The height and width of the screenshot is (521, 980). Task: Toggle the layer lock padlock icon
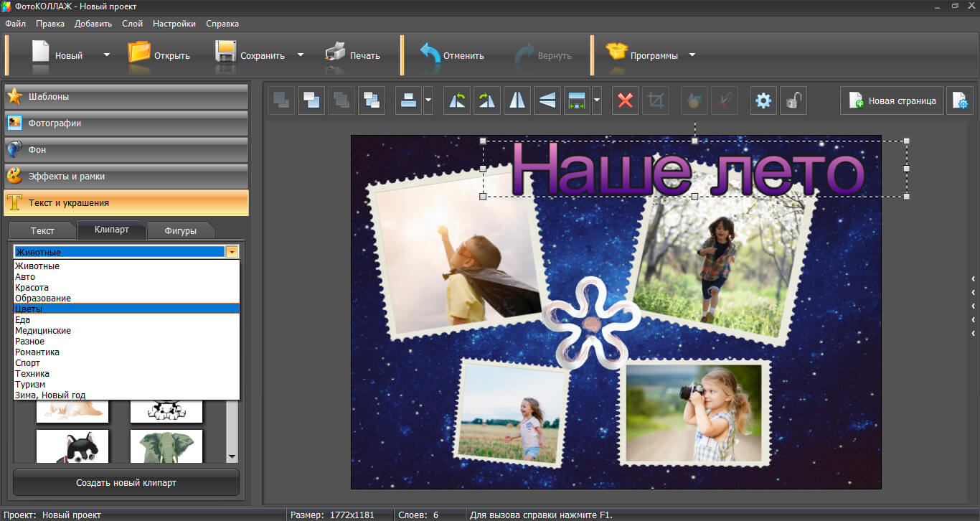(793, 100)
